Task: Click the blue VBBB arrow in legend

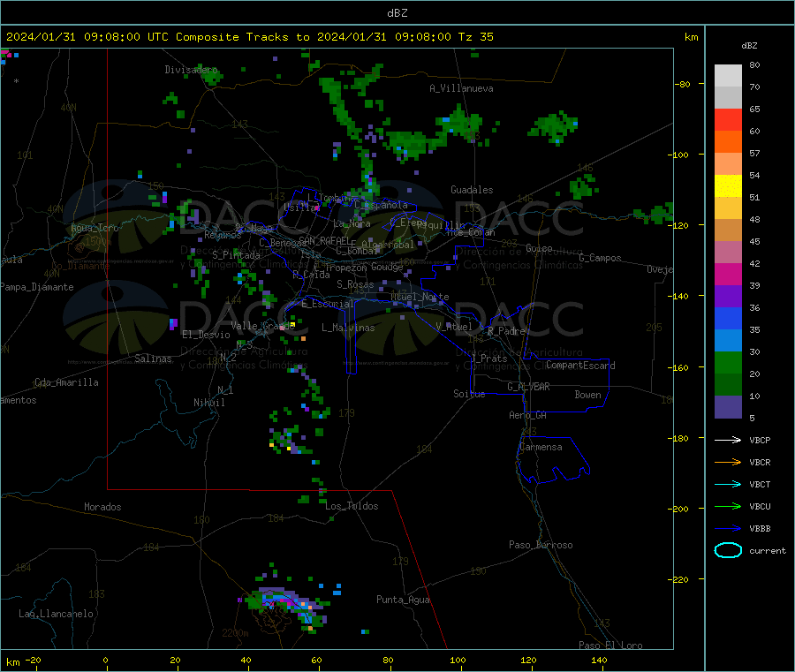Action: pos(728,529)
